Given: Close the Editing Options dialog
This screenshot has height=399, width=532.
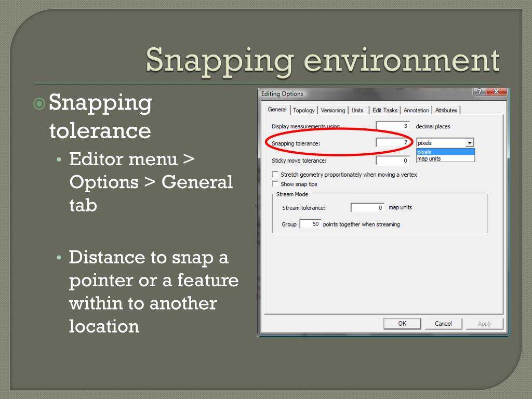Looking at the screenshot, I should click(496, 91).
